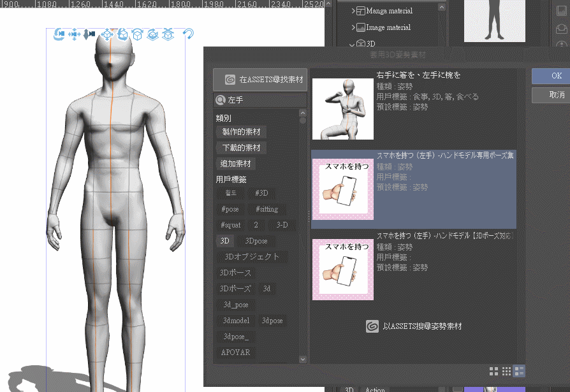Click 在ASSETS尋找素材 button
The height and width of the screenshot is (392, 570).
[x=260, y=80]
